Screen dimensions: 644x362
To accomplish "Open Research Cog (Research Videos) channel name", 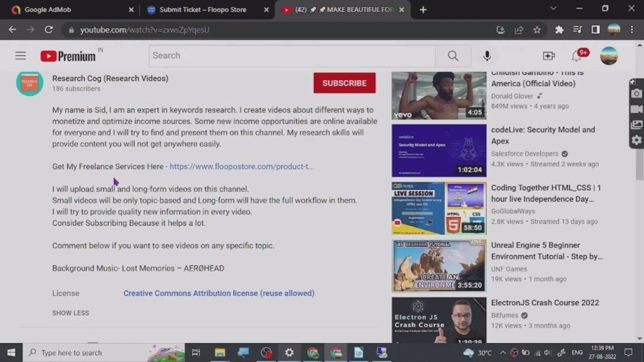I will pos(110,78).
